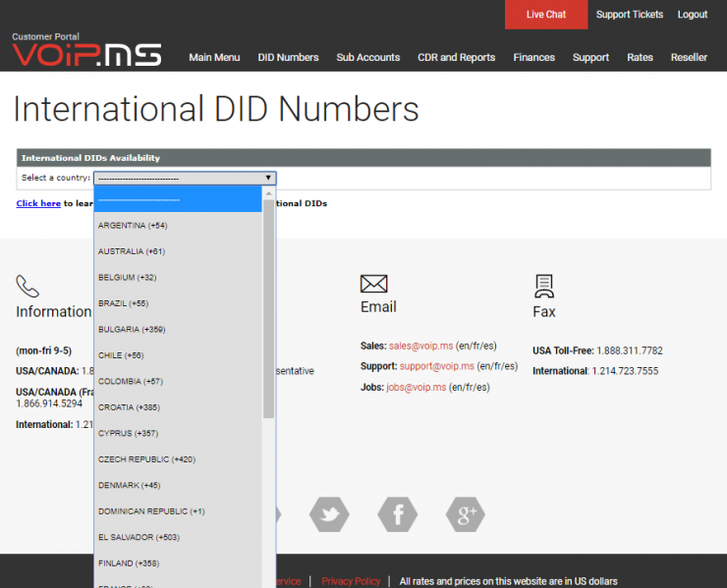Select DENMARK (+45) from the list
The image size is (727, 588).
click(178, 485)
